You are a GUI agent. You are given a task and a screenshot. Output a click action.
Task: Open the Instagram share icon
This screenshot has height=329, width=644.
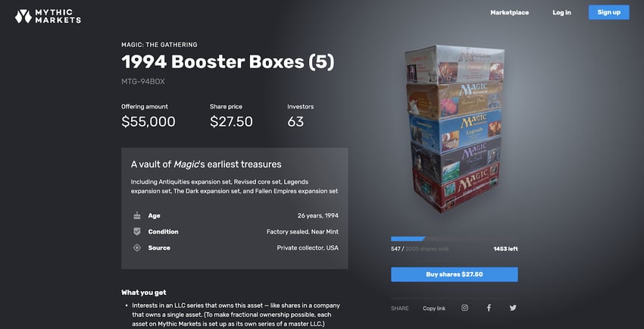(x=464, y=308)
